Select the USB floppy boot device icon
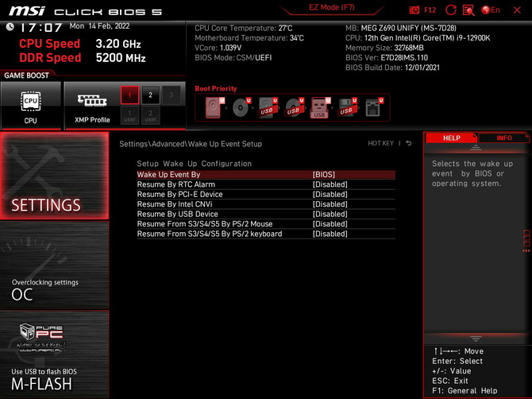This screenshot has height=399, width=532. (347, 107)
